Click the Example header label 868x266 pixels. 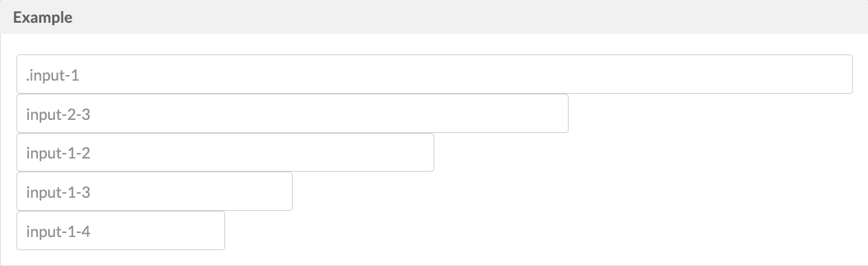click(43, 18)
